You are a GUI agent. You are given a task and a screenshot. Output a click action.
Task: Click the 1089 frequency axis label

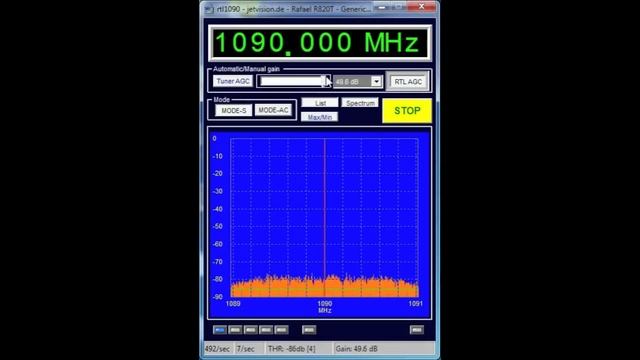click(x=233, y=304)
